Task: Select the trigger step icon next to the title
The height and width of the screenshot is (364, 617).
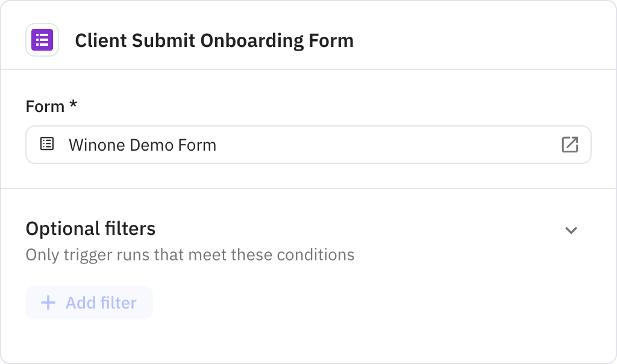Action: 42,40
